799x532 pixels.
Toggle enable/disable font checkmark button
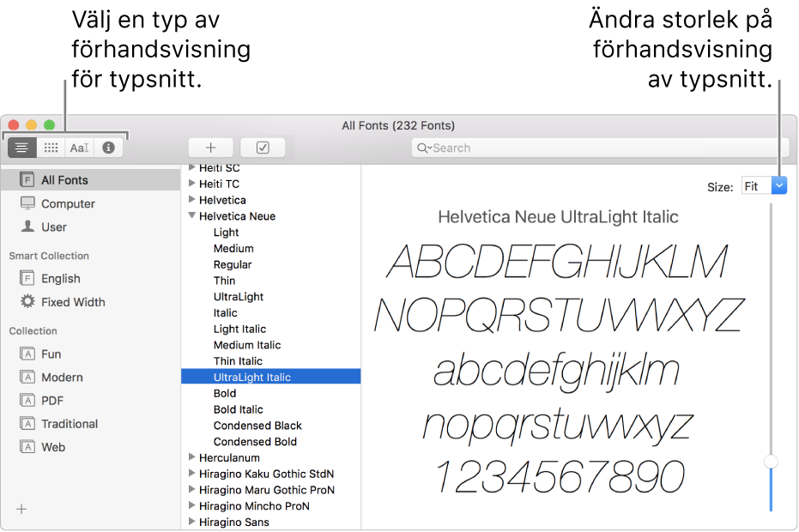tap(263, 148)
